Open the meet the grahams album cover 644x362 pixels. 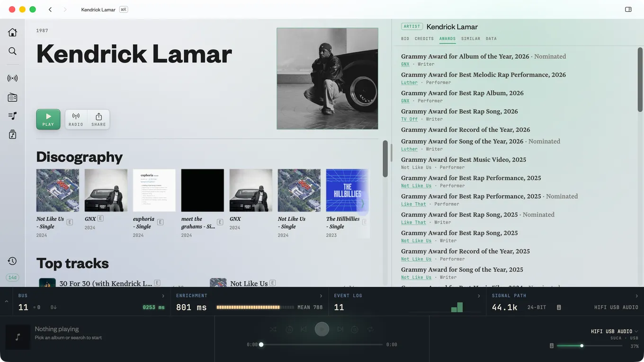(x=203, y=190)
